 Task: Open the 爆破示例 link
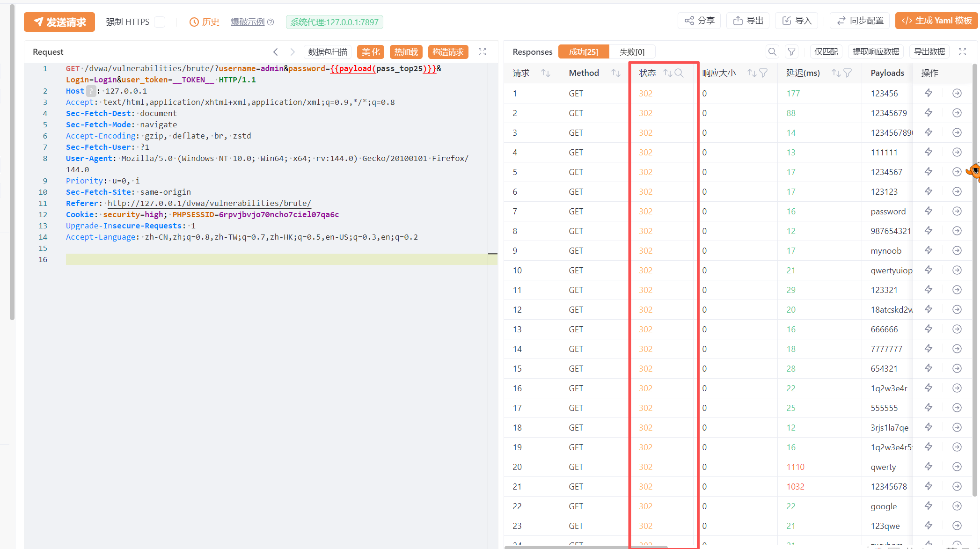(248, 22)
